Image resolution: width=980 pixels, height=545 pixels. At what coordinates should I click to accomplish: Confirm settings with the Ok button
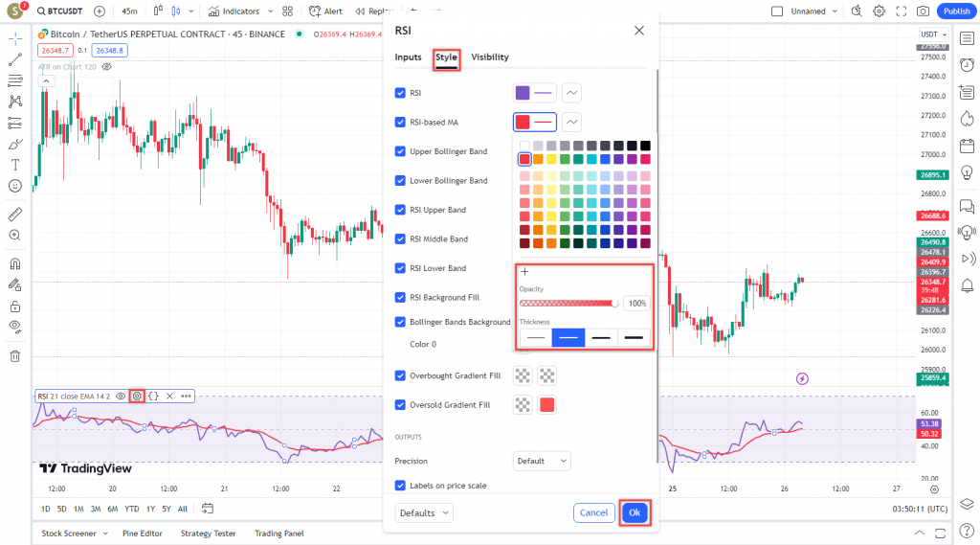[635, 513]
